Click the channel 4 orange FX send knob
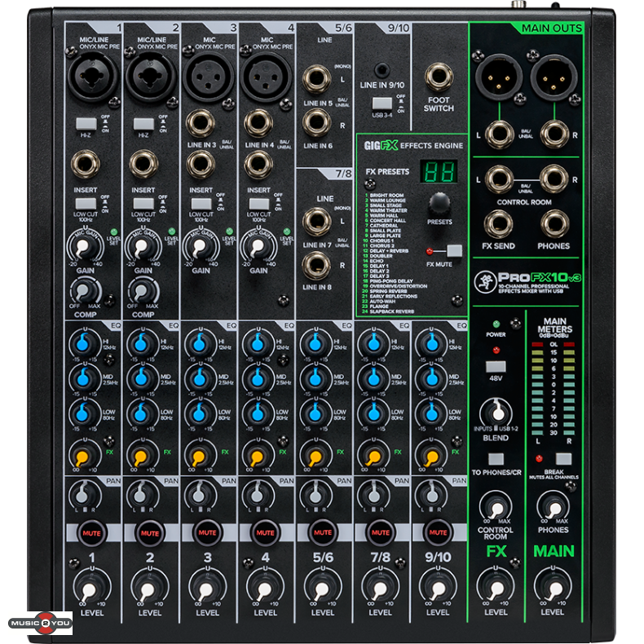The width and height of the screenshot is (644, 644). (x=258, y=455)
